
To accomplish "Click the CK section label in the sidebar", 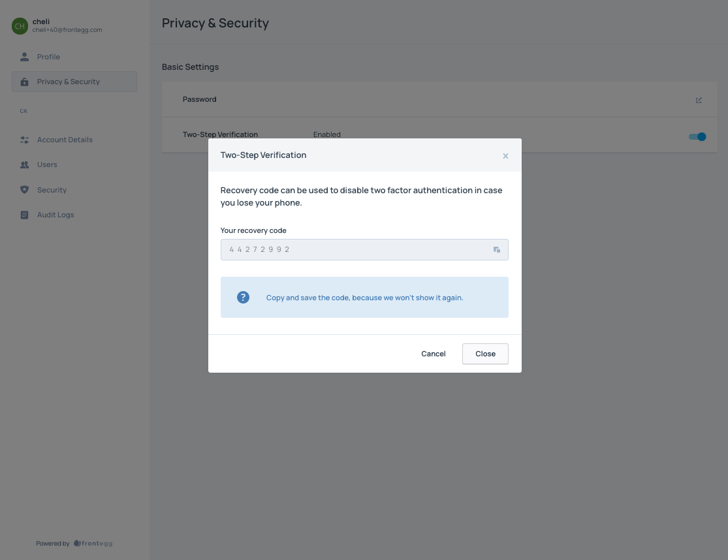I will coord(24,111).
